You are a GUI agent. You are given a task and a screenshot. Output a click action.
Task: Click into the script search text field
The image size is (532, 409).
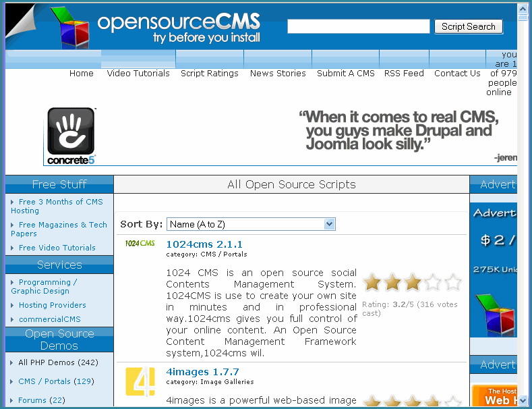(358, 26)
